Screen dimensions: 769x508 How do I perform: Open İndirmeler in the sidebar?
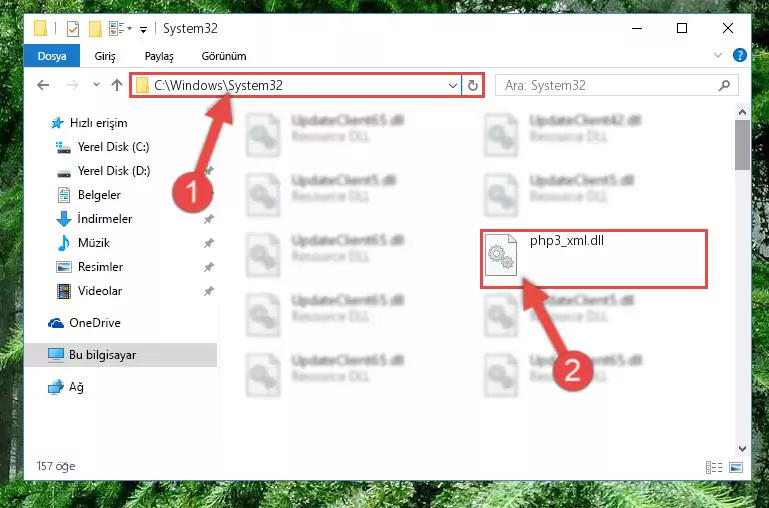(104, 219)
